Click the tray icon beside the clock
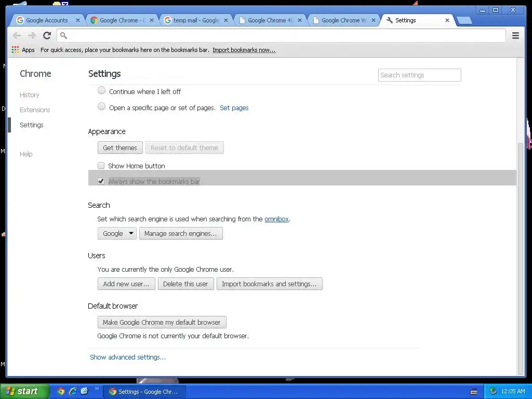532x399 pixels. 493,391
